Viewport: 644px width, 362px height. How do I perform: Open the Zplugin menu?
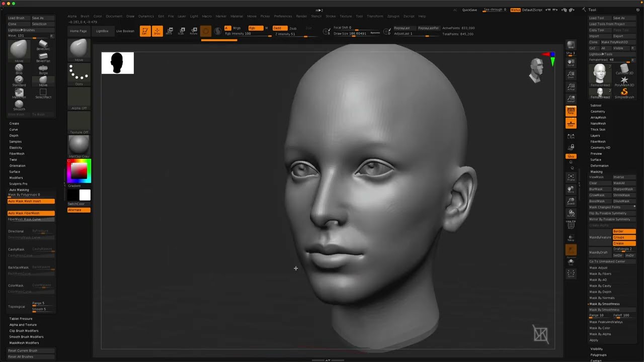pyautogui.click(x=393, y=16)
